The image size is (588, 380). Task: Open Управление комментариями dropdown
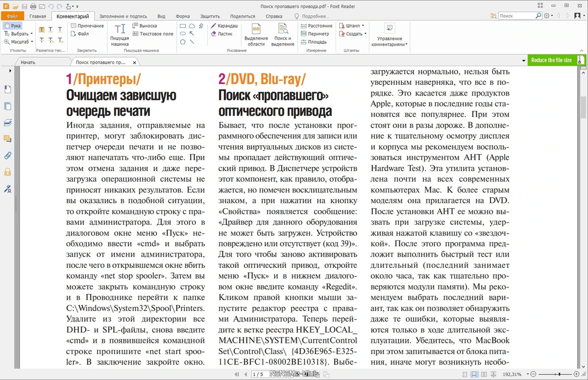pos(390,35)
